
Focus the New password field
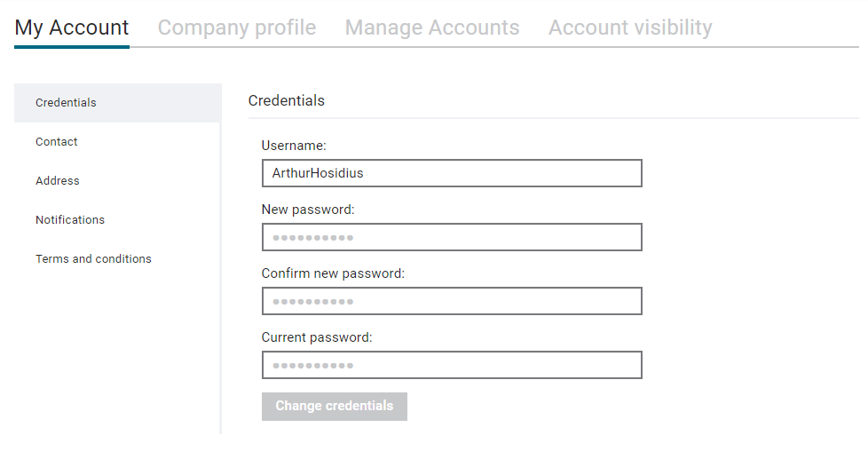click(452, 237)
